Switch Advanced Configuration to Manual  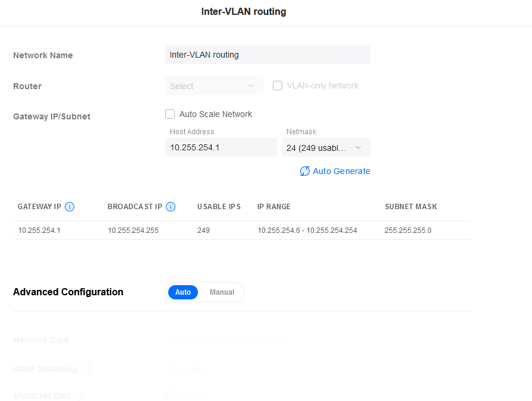tap(222, 292)
